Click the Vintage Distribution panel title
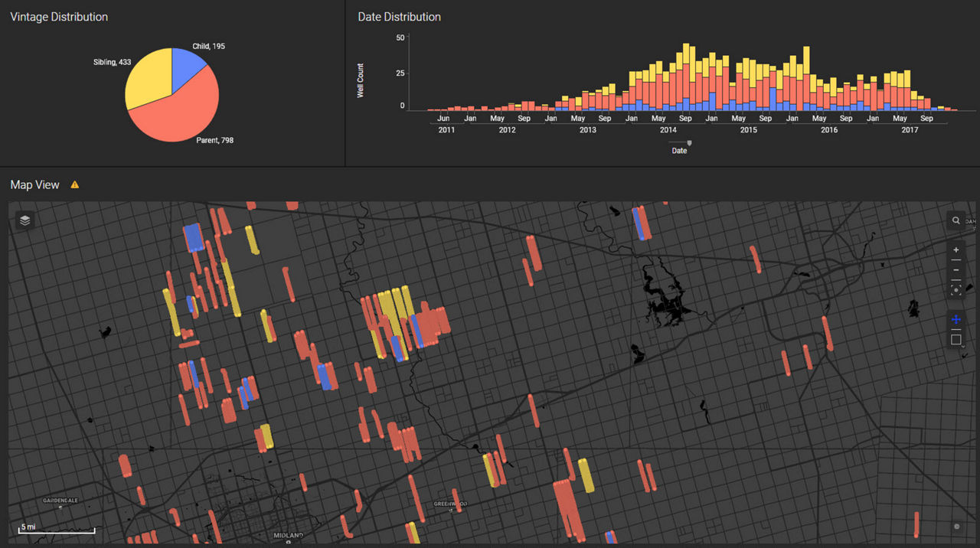 [59, 17]
